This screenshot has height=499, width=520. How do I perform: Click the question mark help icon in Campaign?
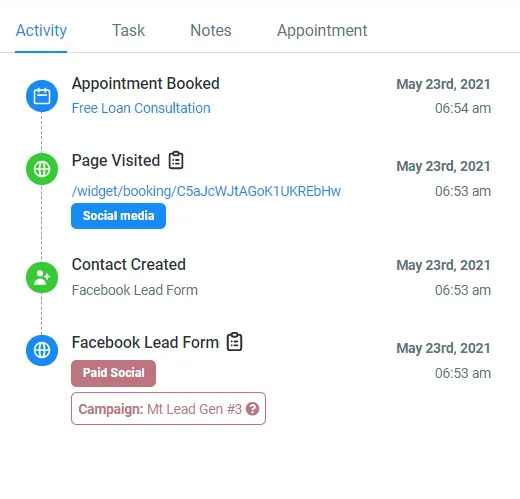pyautogui.click(x=252, y=409)
